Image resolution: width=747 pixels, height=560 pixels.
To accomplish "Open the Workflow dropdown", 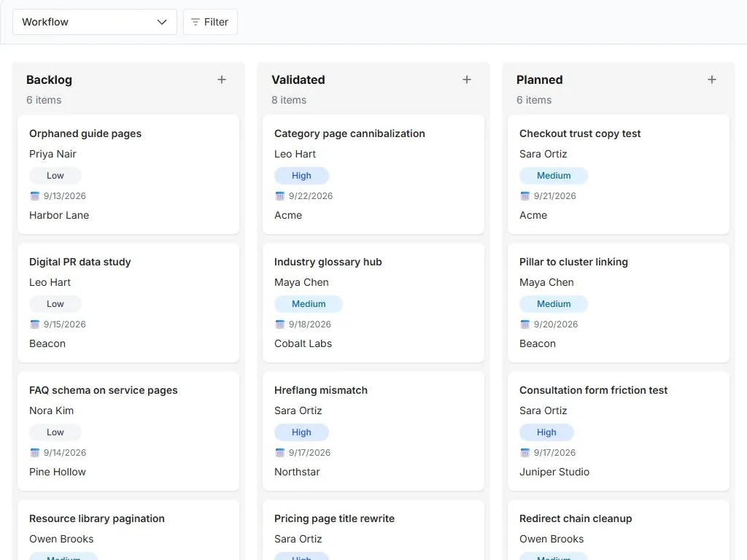I will 94,22.
